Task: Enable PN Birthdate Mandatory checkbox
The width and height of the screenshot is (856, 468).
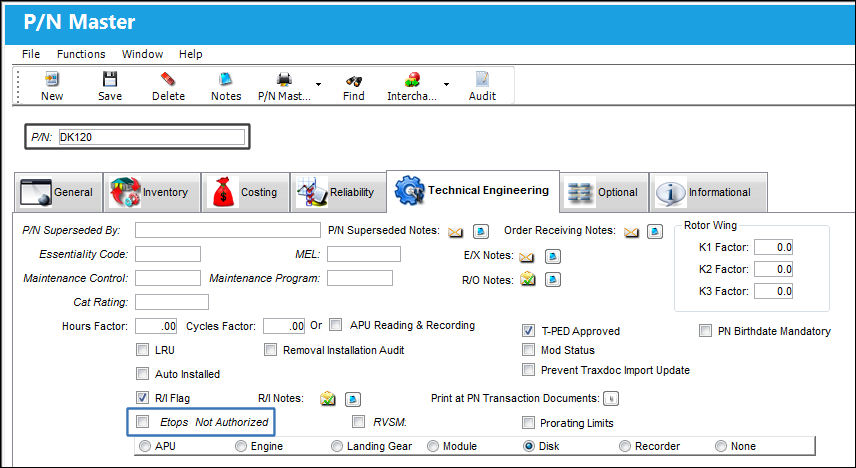Action: [705, 330]
